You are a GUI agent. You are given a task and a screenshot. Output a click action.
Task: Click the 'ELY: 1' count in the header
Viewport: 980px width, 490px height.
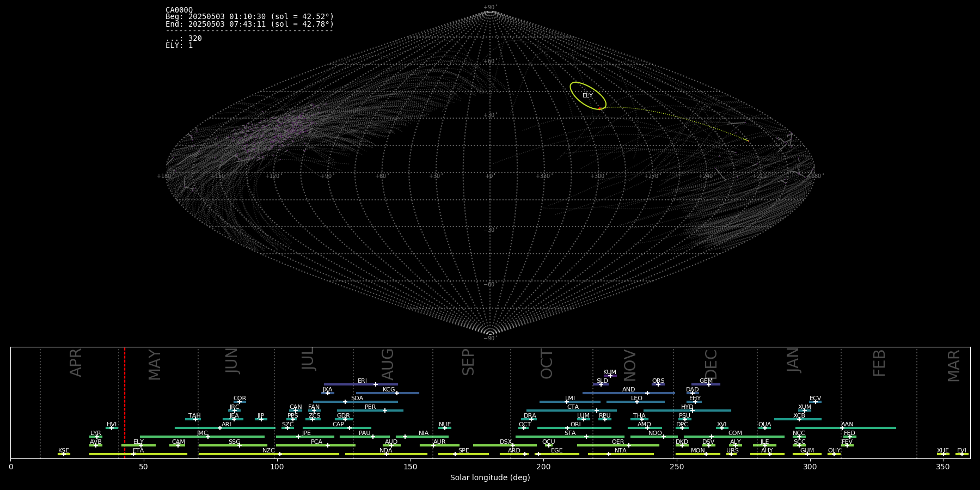coord(179,46)
